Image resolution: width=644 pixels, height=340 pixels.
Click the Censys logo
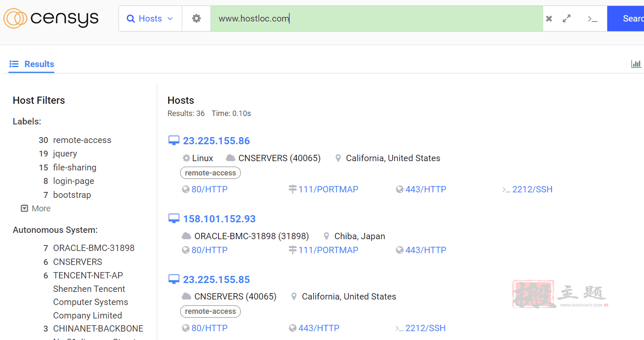point(51,18)
